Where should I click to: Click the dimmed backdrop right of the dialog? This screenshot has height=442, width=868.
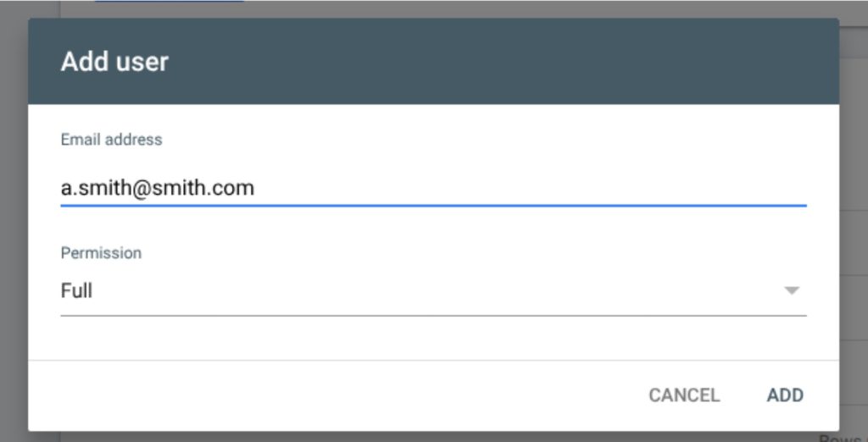coord(854,221)
